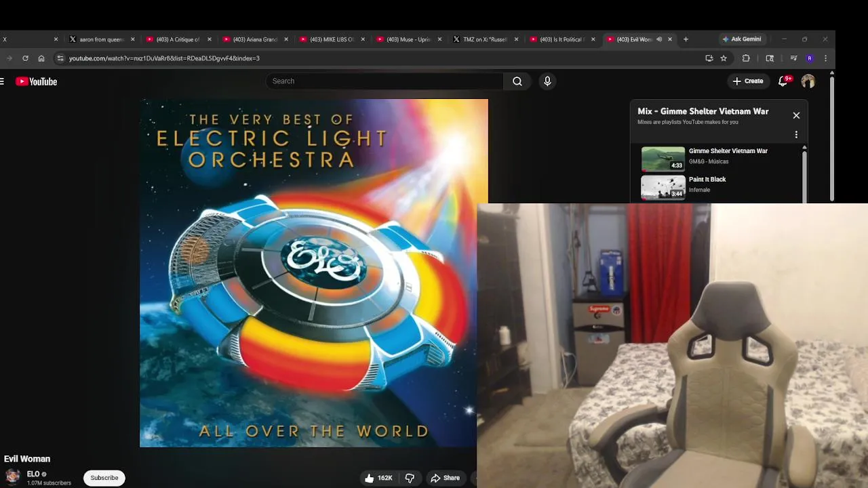Click 'Mix - Gimme Shelter Vietnam War' heading
The image size is (868, 488).
tap(703, 111)
